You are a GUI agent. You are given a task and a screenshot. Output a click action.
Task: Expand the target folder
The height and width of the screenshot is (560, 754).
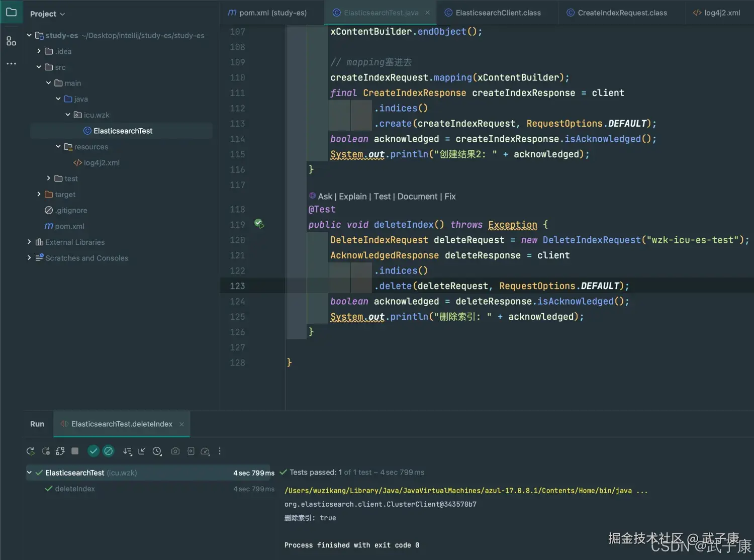pos(39,194)
